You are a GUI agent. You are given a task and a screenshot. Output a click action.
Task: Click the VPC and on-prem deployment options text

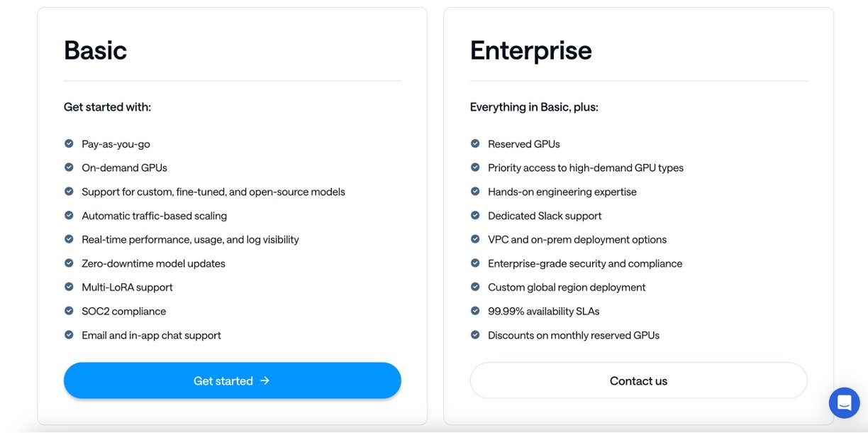click(x=577, y=240)
